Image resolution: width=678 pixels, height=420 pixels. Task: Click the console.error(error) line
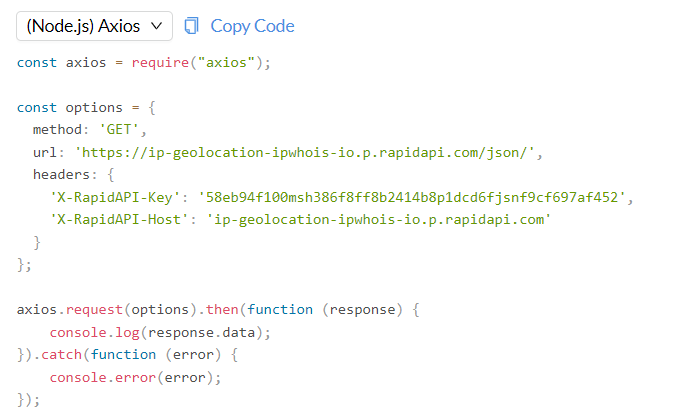[x=134, y=377]
